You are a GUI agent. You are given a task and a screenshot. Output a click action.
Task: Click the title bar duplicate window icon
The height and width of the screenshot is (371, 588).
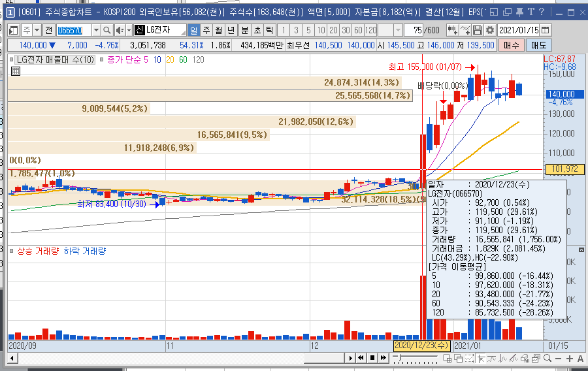(x=507, y=12)
